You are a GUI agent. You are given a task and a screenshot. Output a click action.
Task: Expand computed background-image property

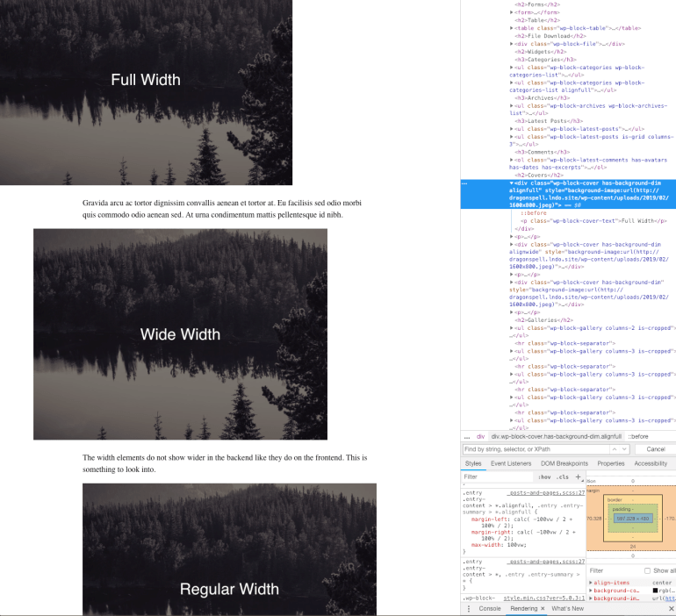tap(591, 598)
